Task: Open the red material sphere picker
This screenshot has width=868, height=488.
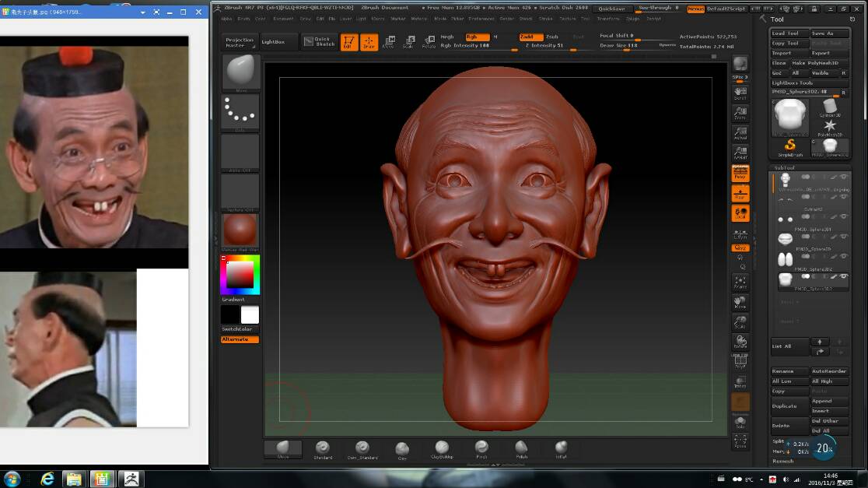Action: 240,231
